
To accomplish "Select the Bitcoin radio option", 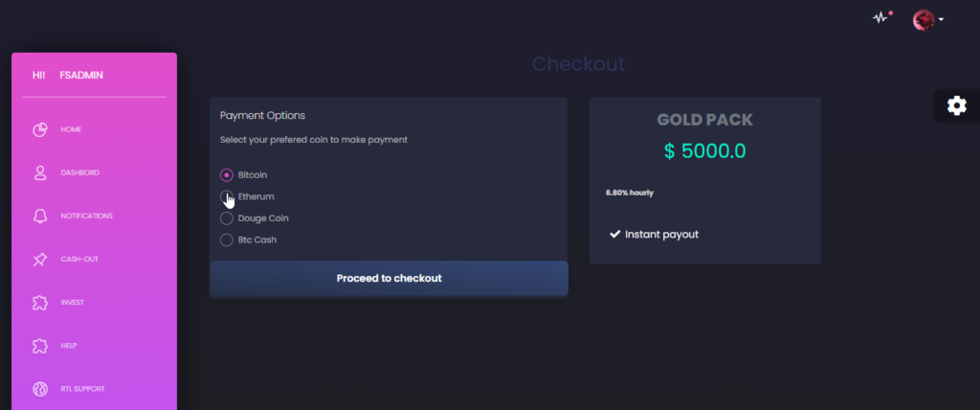I will pos(226,175).
